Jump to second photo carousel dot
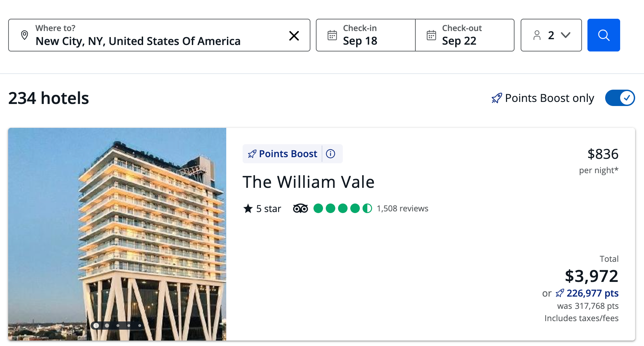This screenshot has width=644, height=346. (107, 326)
